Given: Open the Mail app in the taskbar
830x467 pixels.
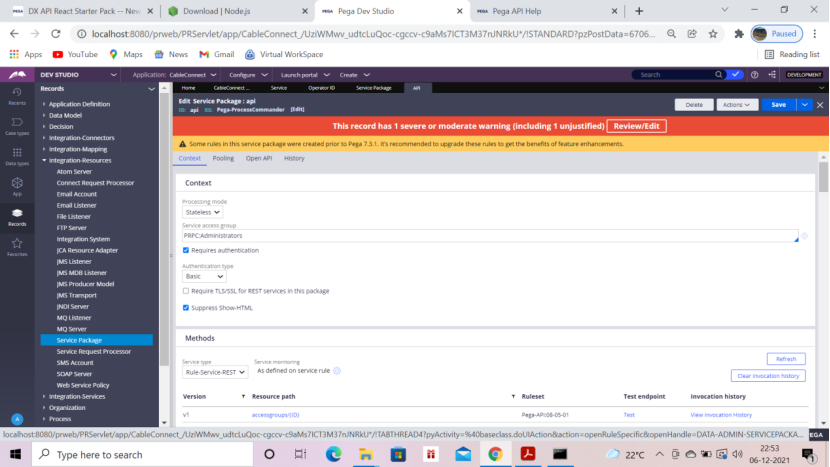Looking at the screenshot, I should [463, 454].
